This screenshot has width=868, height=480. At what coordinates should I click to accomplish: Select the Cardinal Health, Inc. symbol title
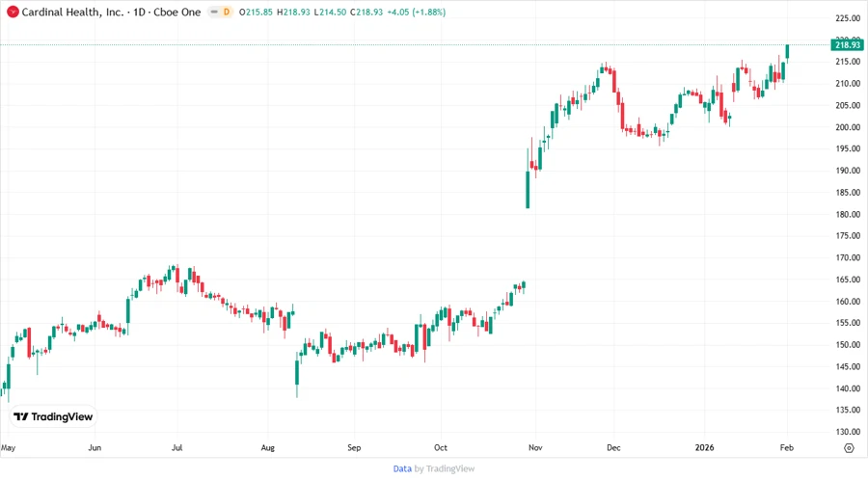pos(72,12)
